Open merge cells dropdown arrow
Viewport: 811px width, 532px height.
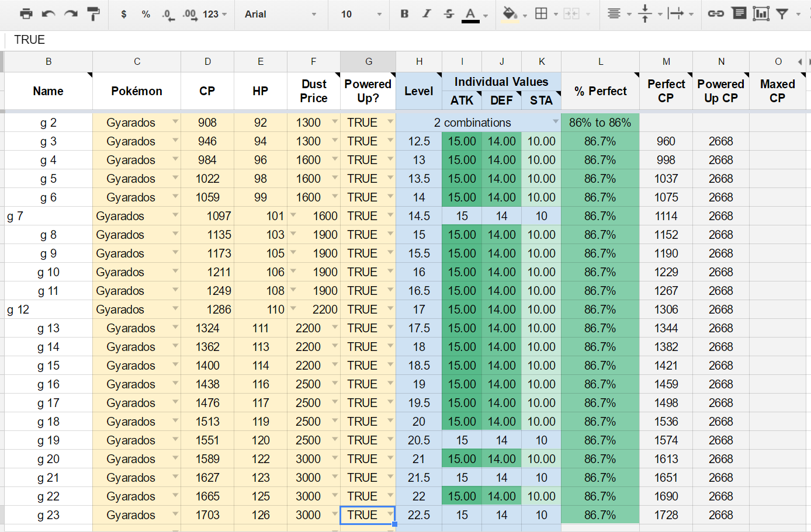point(588,15)
